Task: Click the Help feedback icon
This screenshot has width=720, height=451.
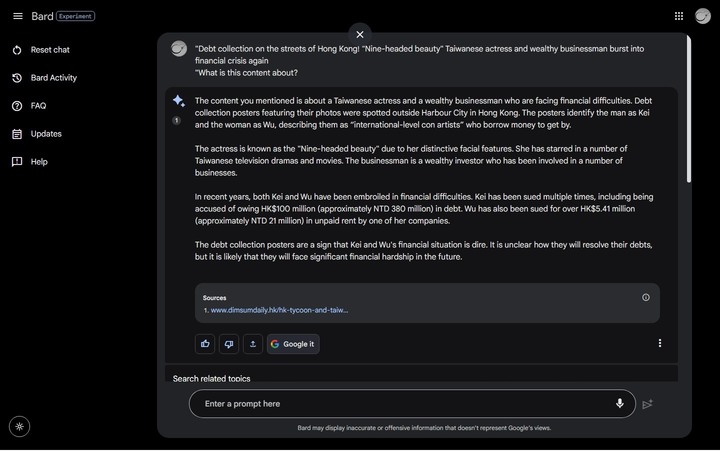Action: (x=17, y=162)
